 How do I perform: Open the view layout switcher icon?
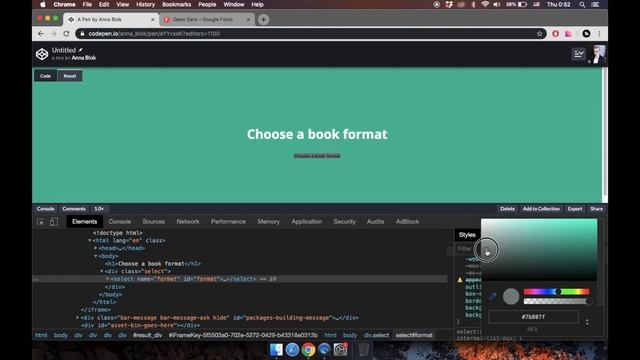tap(578, 54)
